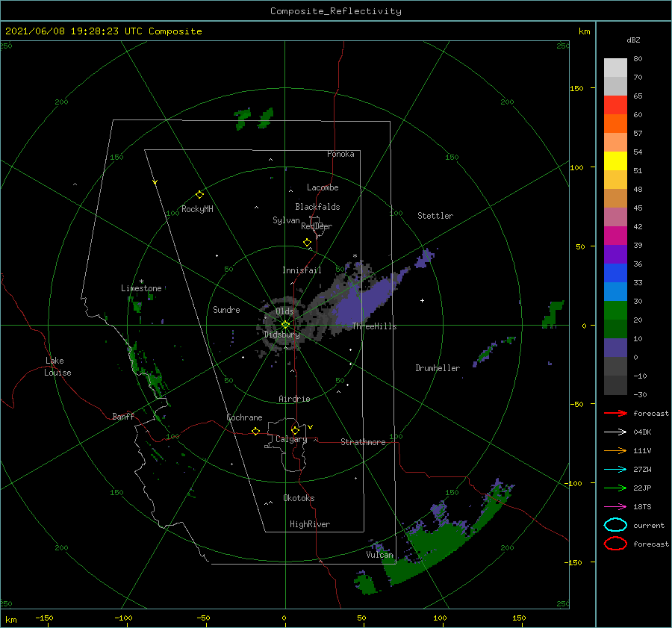This screenshot has width=672, height=628.
Task: Click the blue 33 dBZ color swatch
Action: click(x=615, y=273)
